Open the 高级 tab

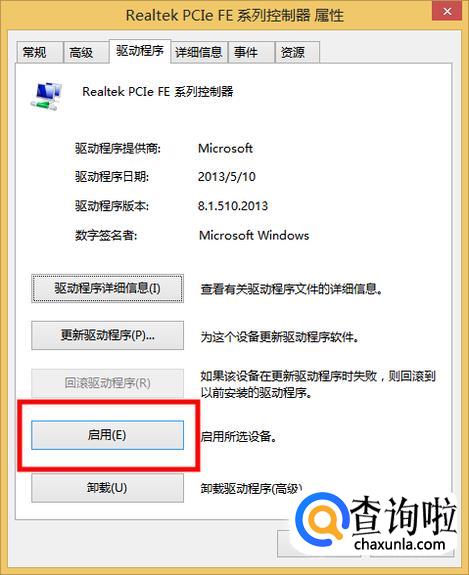click(x=81, y=52)
